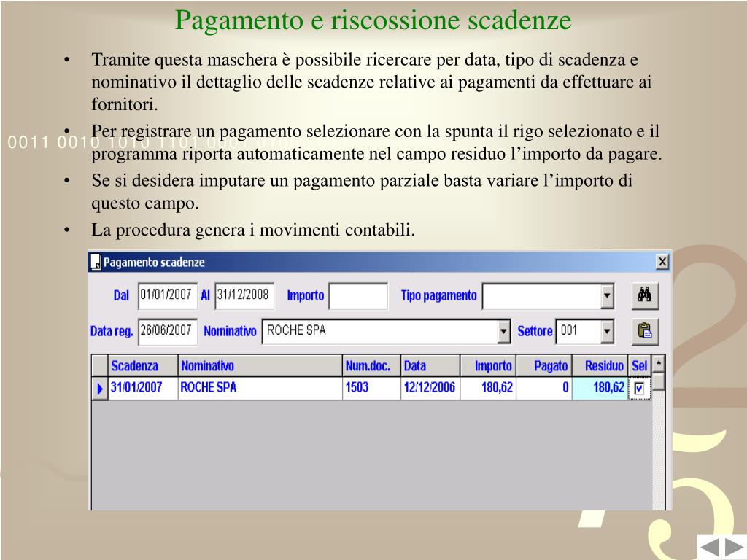Click the grid vertical scrollbar thumb
747x560 pixels.
pos(659,382)
